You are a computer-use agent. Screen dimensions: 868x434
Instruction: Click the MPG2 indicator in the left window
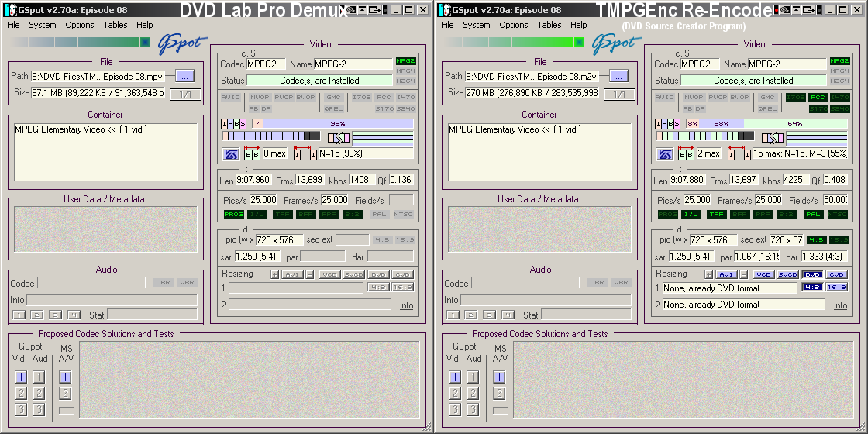[x=405, y=61]
